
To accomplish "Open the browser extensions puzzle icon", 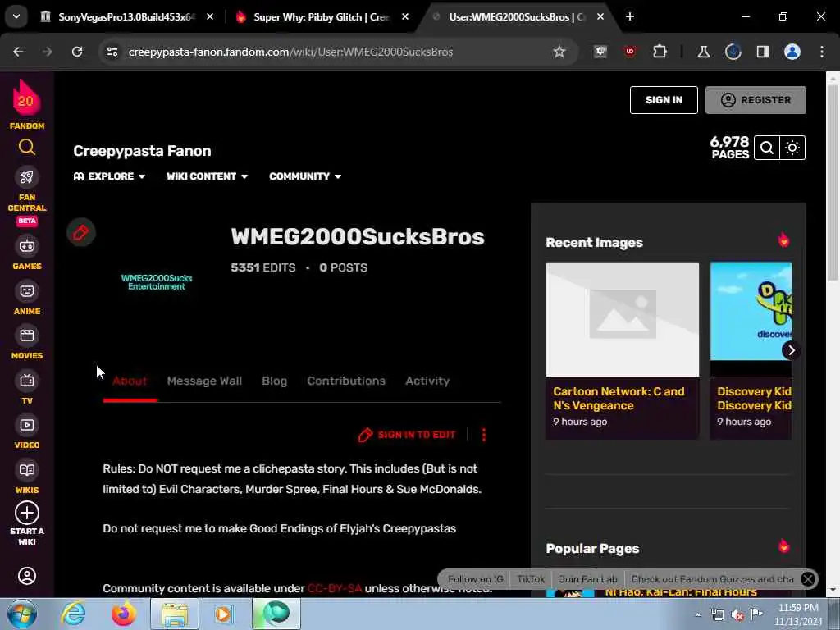I will 660,52.
